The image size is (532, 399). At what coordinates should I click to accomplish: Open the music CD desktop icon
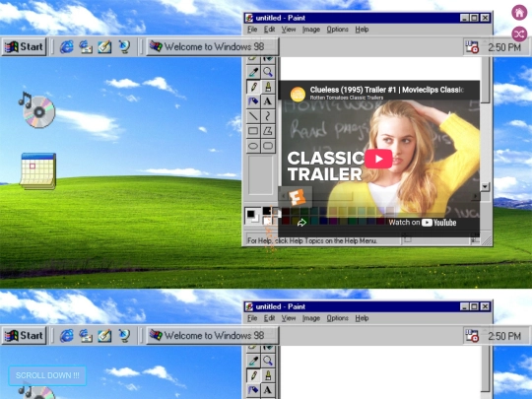(x=36, y=110)
